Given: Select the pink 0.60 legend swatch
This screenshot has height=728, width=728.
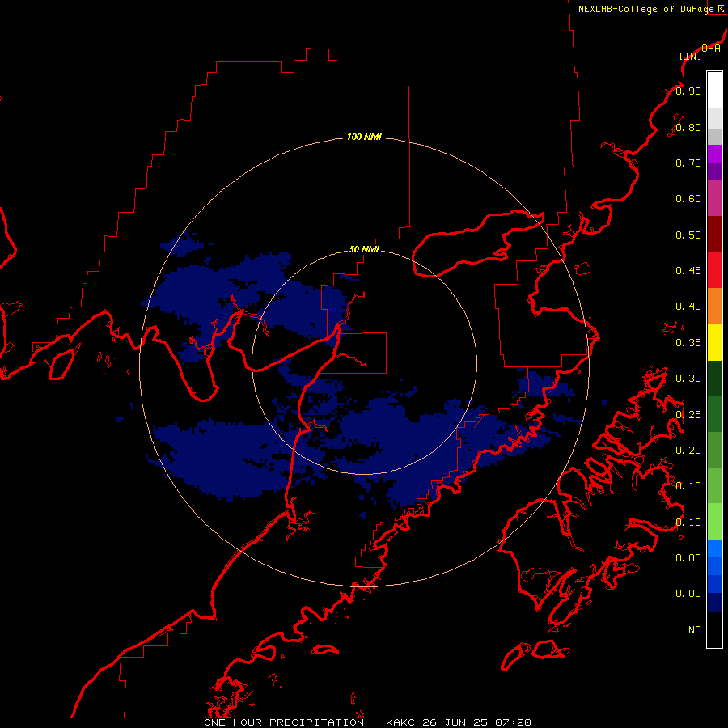Looking at the screenshot, I should 714,198.
